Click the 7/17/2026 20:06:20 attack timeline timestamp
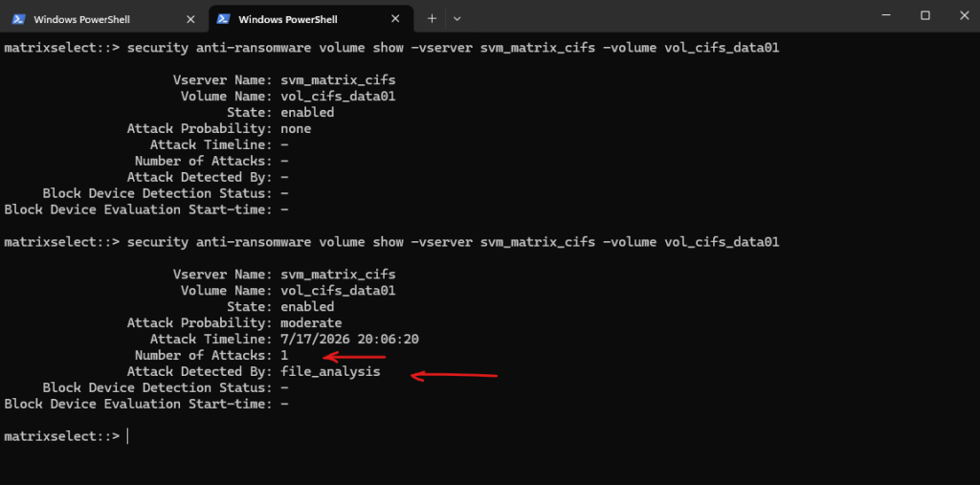Screen dimensions: 980x485 point(350,340)
